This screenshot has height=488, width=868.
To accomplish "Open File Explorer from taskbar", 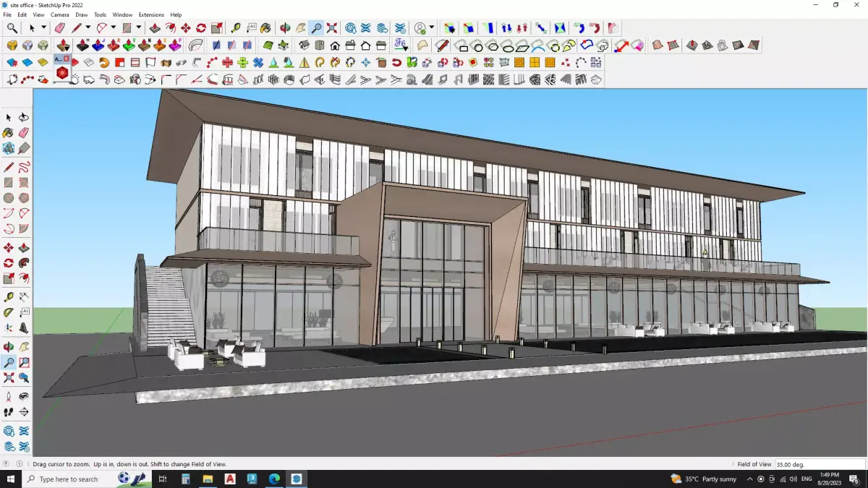I will [208, 479].
